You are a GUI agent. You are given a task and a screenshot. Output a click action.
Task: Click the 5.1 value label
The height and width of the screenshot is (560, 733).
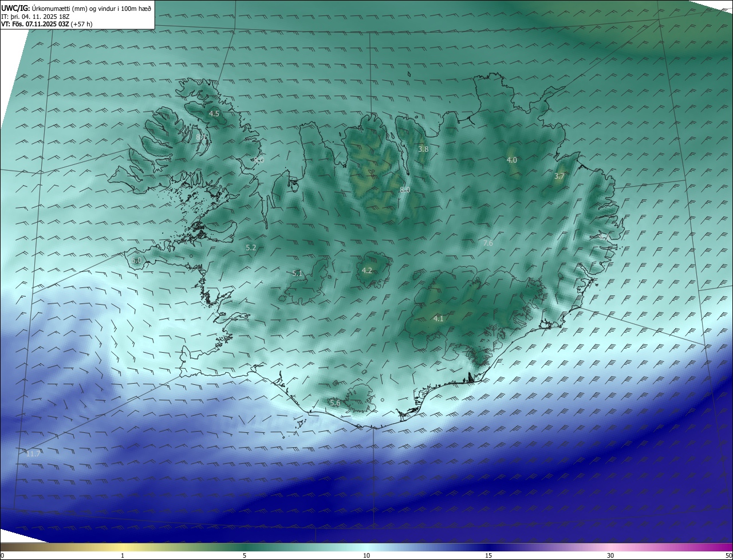[297, 274]
